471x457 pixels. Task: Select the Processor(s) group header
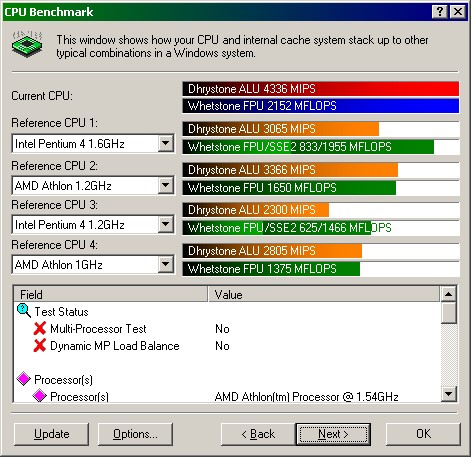227,380
